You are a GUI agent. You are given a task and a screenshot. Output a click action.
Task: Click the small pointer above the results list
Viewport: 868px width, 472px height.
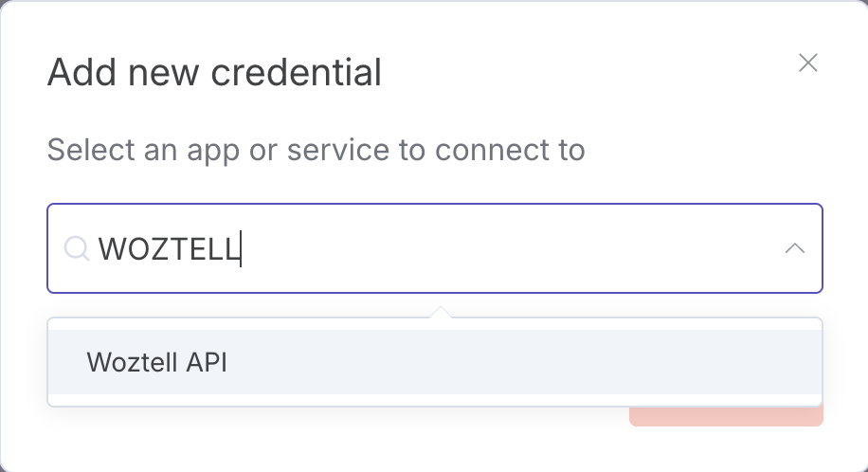[x=439, y=312]
